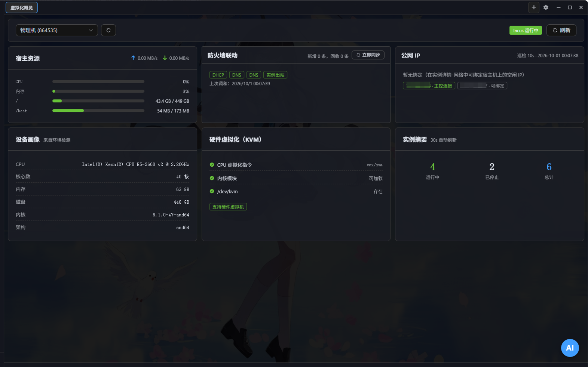Click the root / disk usage bar

point(98,101)
